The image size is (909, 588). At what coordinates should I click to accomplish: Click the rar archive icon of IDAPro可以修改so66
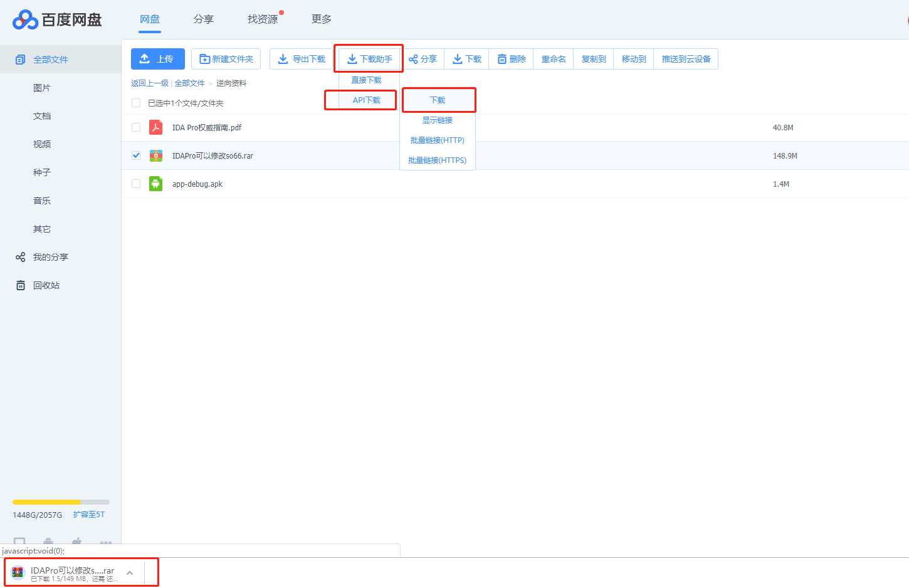(156, 155)
